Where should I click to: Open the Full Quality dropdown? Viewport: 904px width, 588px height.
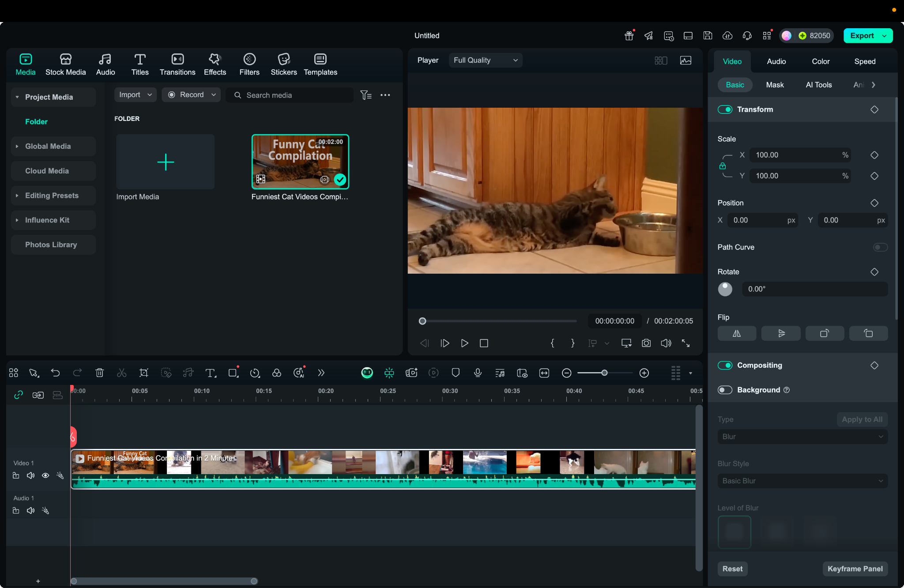(x=485, y=60)
